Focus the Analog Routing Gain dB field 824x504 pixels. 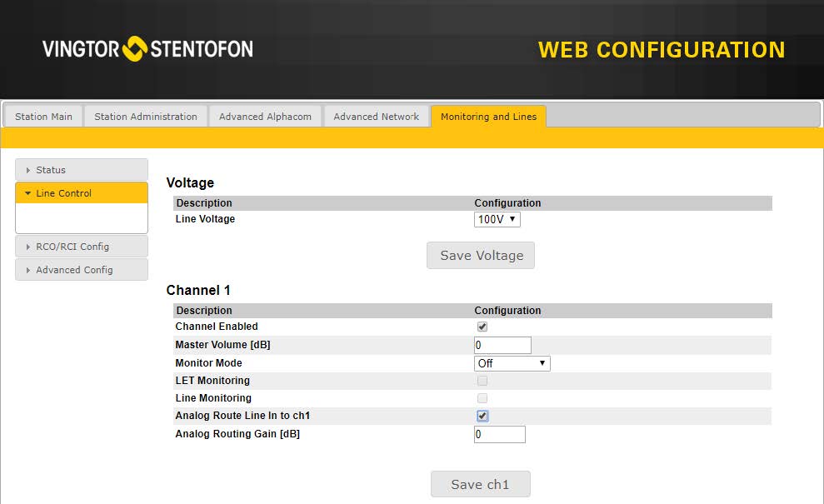pos(500,434)
